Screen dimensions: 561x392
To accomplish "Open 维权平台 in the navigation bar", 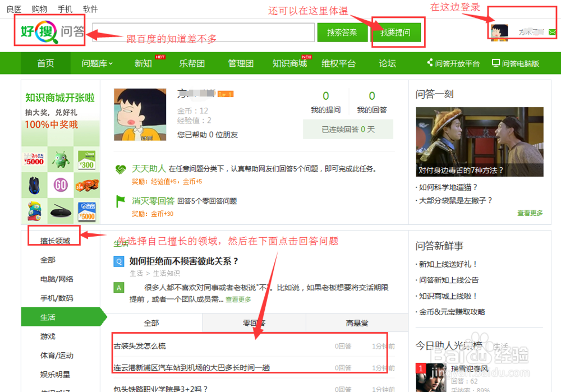I will tap(338, 63).
